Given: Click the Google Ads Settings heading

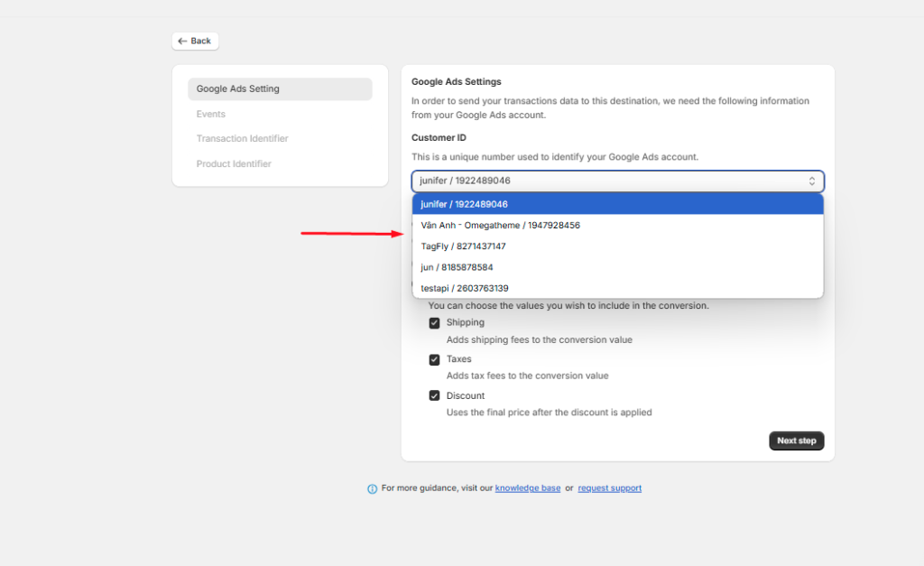Looking at the screenshot, I should [x=456, y=81].
